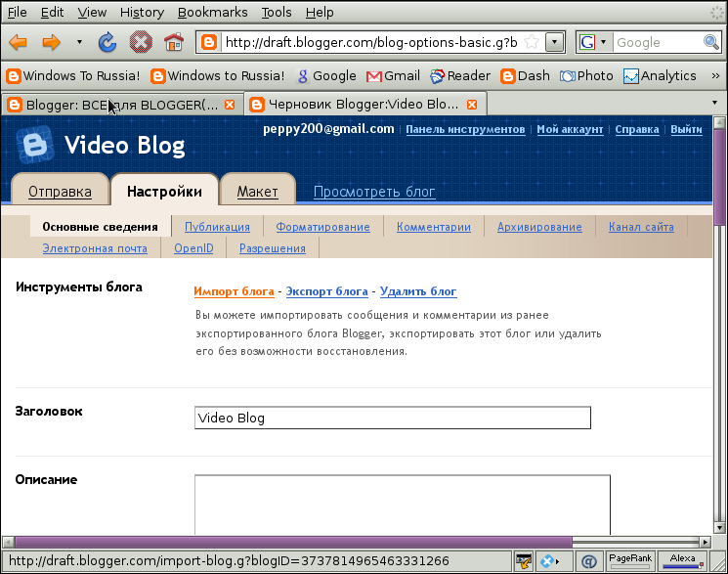The height and width of the screenshot is (574, 728).
Task: Click 'Просмотреть блог' link
Action: pyautogui.click(x=374, y=192)
